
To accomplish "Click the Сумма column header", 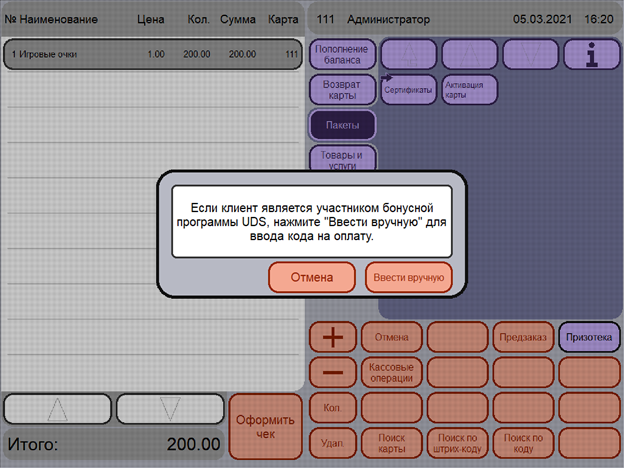I will tap(238, 19).
